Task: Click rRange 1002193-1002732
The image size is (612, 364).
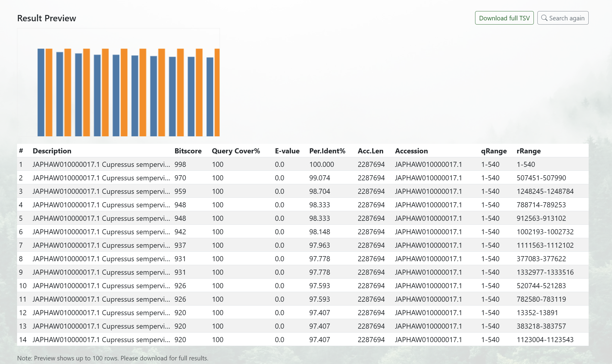Action: click(x=545, y=232)
